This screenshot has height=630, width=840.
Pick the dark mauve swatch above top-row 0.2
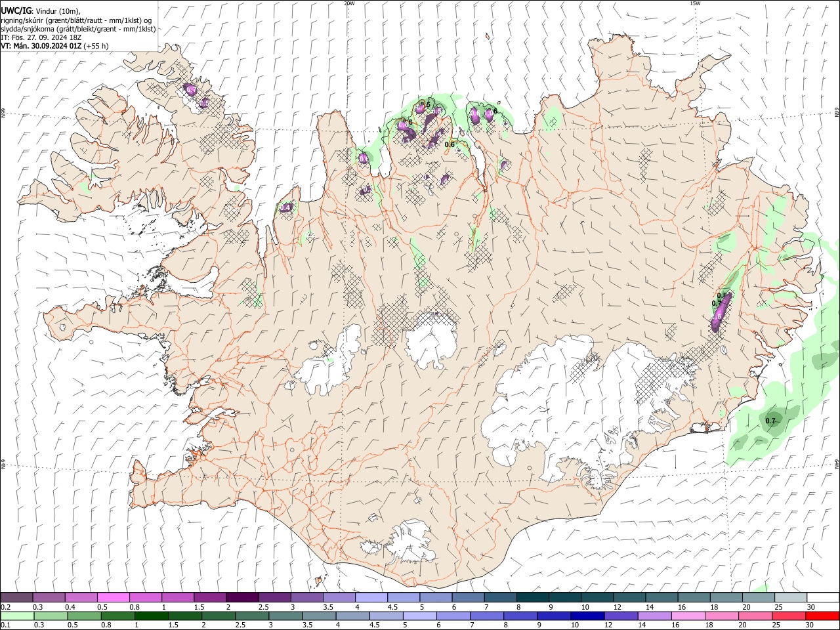(17, 598)
